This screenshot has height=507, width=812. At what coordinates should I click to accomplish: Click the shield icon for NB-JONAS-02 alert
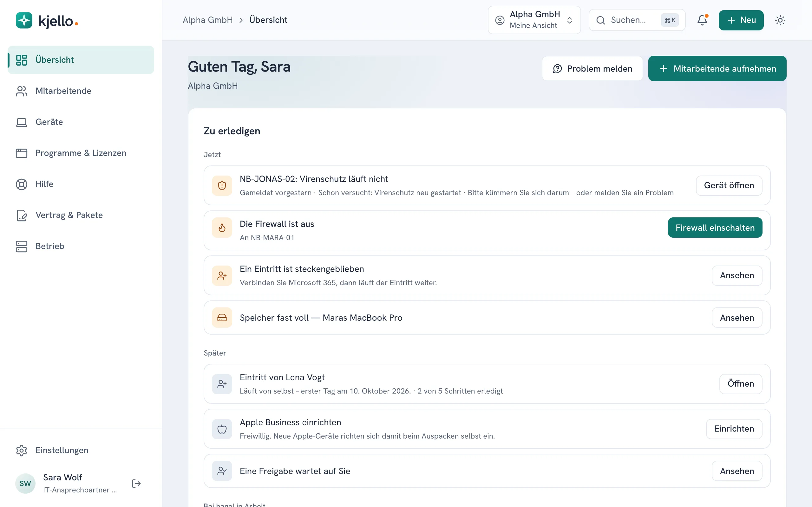[x=222, y=185]
